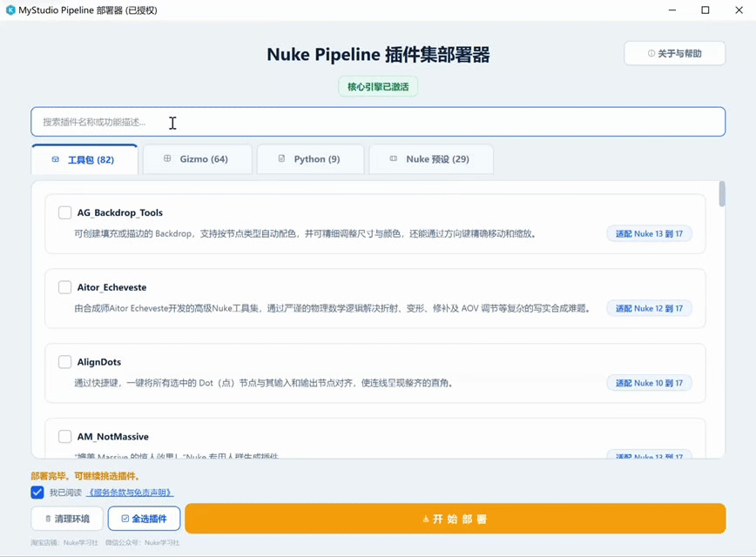Click the trash icon in 清理环境 button
756x557 pixels.
[48, 519]
